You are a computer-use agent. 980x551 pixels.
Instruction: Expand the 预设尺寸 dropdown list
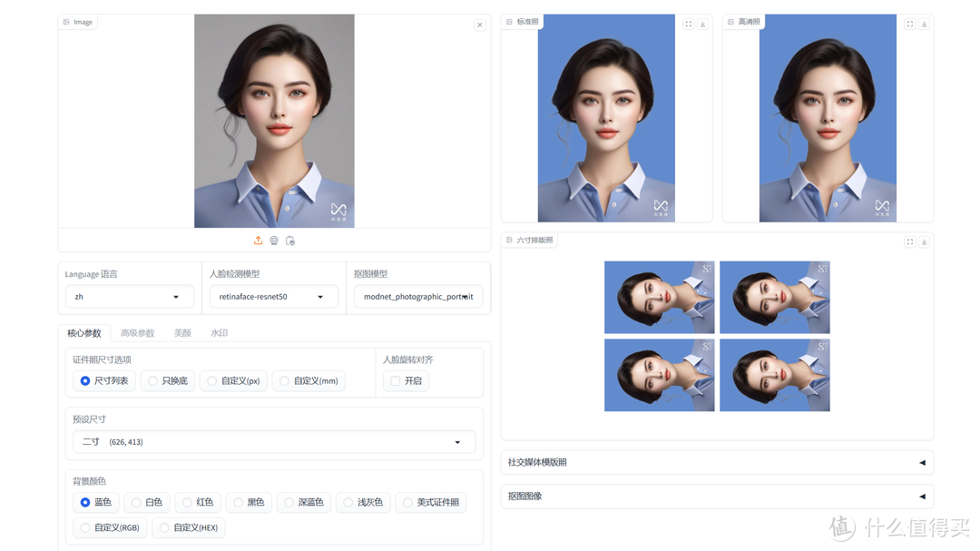pyautogui.click(x=274, y=442)
